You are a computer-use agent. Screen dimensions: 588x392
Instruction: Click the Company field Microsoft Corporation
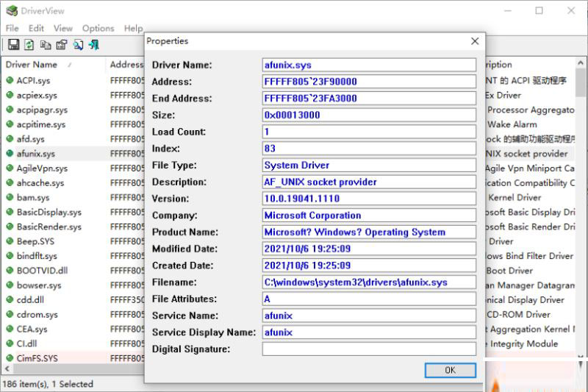[x=370, y=215]
